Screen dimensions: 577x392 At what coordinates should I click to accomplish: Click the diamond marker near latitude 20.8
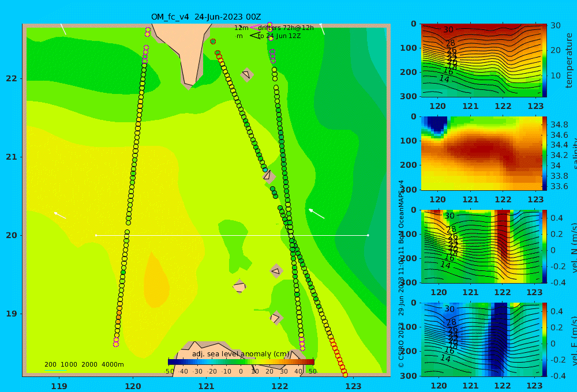point(268,176)
